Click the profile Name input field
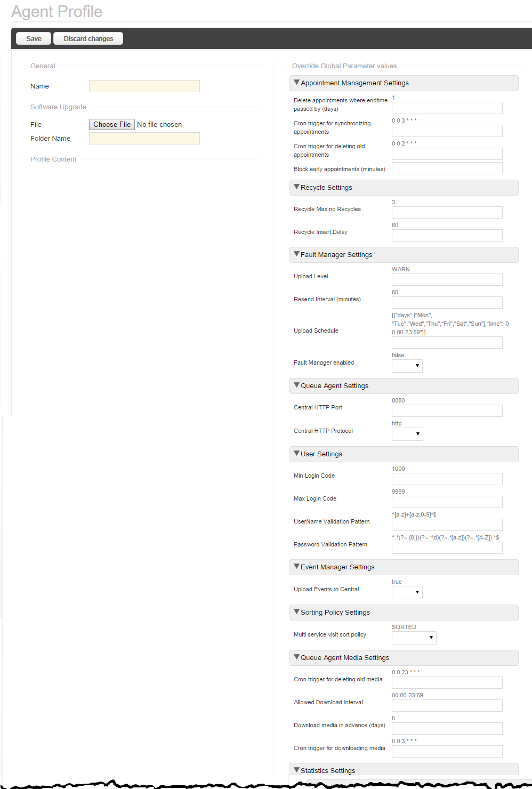Viewport: 532px width, 789px height. coord(144,86)
